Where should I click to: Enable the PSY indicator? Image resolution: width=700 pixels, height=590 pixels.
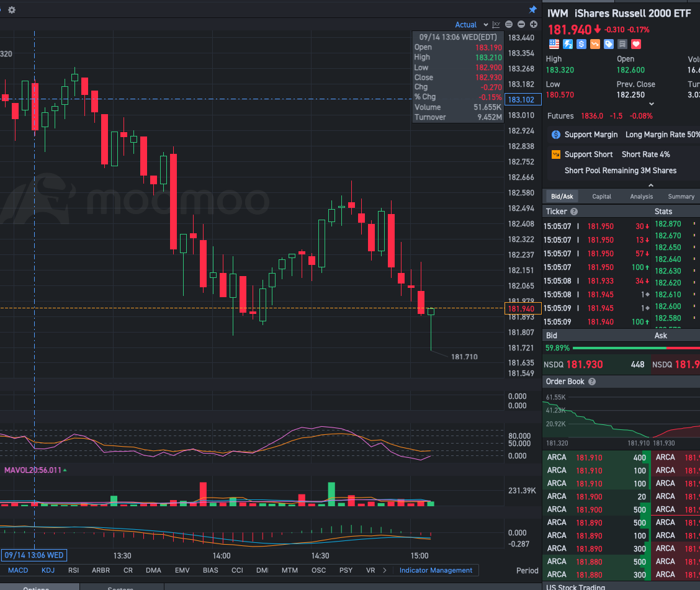pos(346,570)
